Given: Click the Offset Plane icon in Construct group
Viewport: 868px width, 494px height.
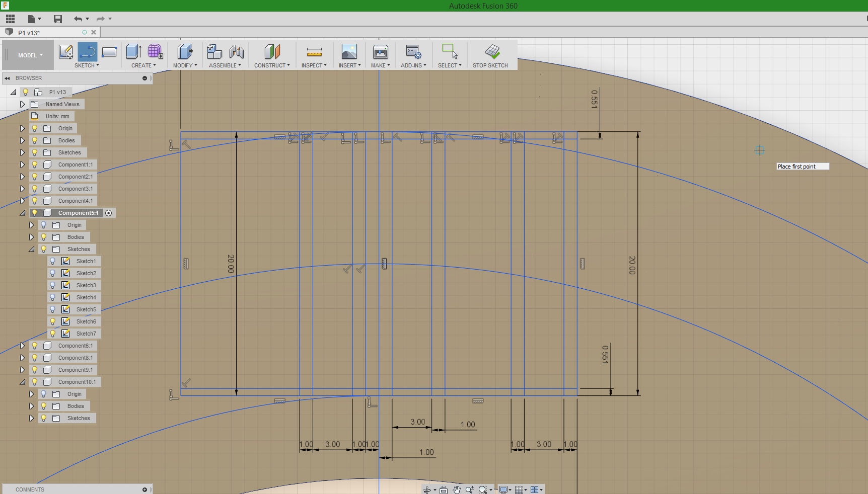Looking at the screenshot, I should 272,51.
